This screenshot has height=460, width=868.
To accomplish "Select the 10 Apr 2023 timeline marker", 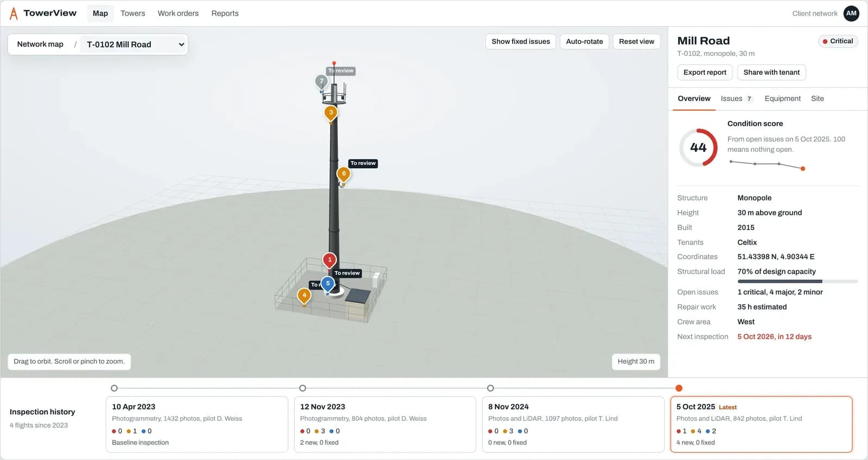I will 114,388.
